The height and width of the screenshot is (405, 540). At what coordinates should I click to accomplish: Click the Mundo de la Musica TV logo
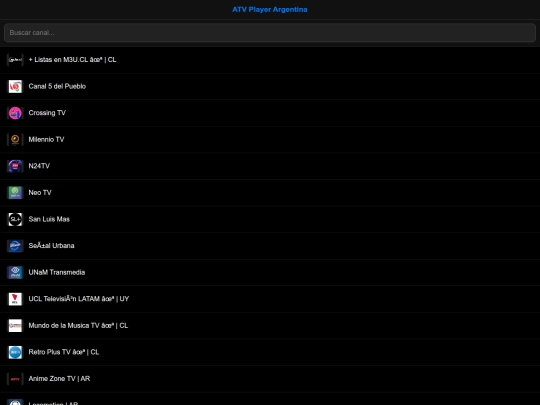(15, 325)
